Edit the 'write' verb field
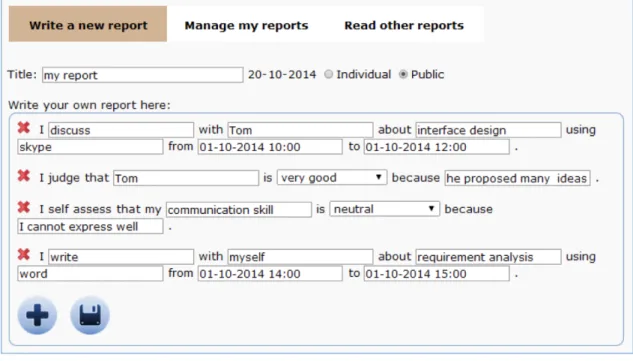 coord(121,257)
